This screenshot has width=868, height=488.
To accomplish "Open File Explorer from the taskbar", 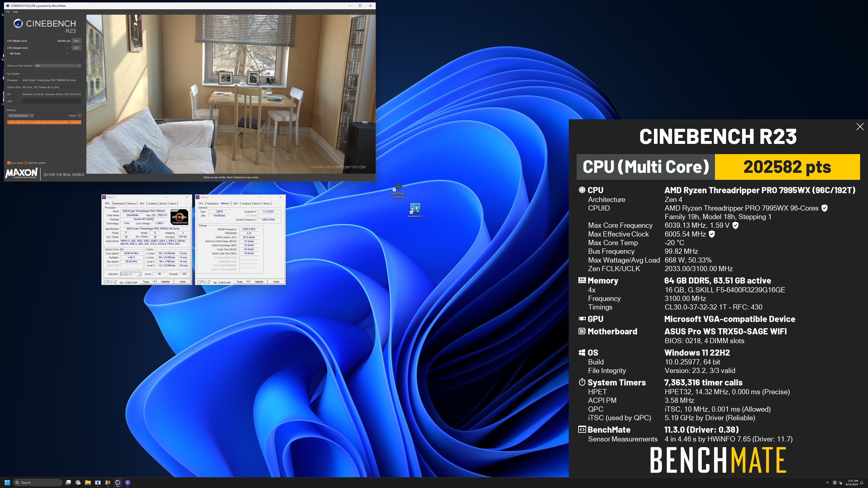I will [x=88, y=482].
